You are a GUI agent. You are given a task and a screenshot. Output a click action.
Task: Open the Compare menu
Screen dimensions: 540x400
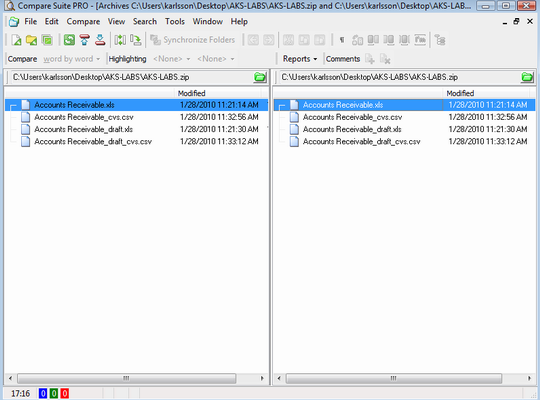point(83,21)
